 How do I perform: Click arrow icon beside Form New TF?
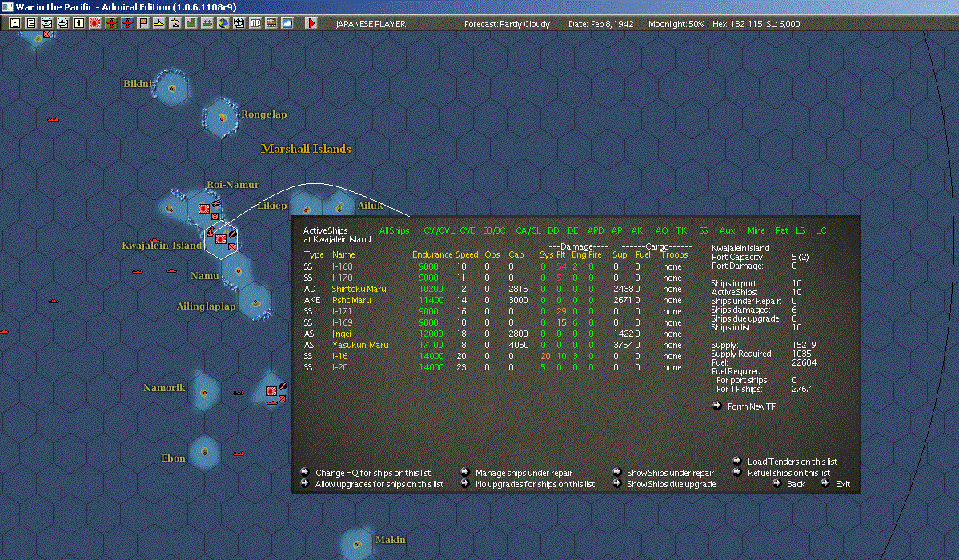716,406
